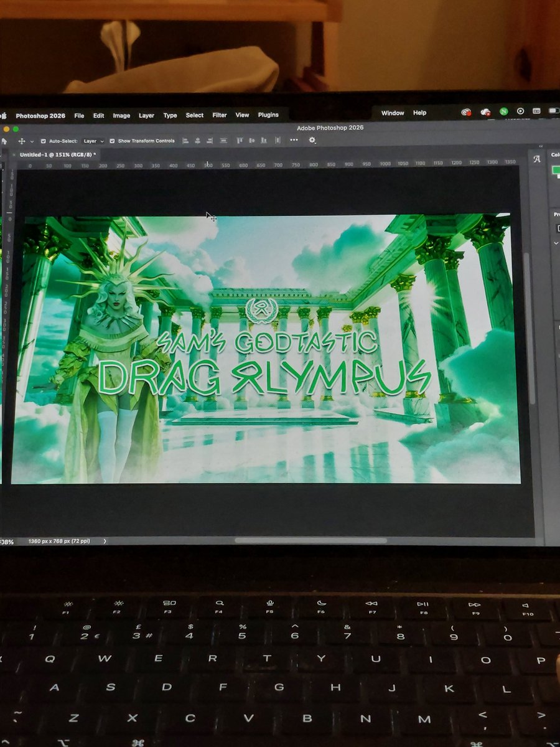Open the Plugins menu
Image resolution: width=560 pixels, height=747 pixels.
268,115
